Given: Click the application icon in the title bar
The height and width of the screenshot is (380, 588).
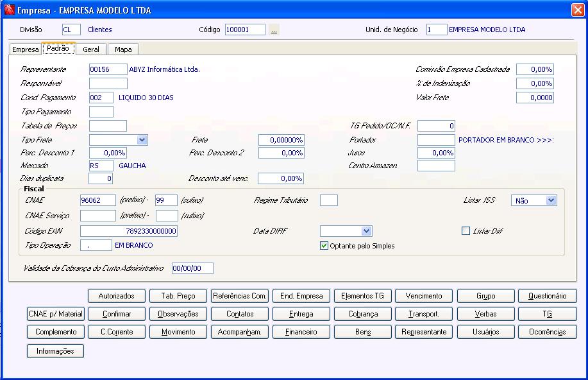Looking at the screenshot, I should tap(9, 10).
